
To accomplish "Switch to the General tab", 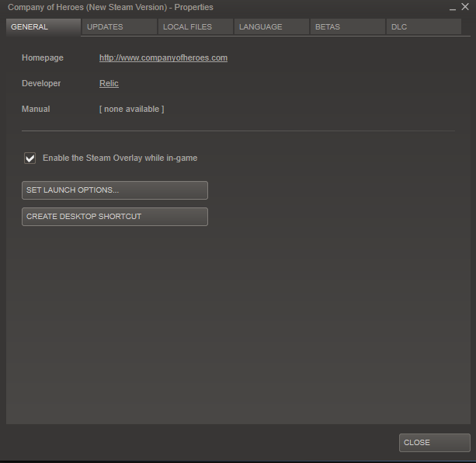I will point(43,27).
